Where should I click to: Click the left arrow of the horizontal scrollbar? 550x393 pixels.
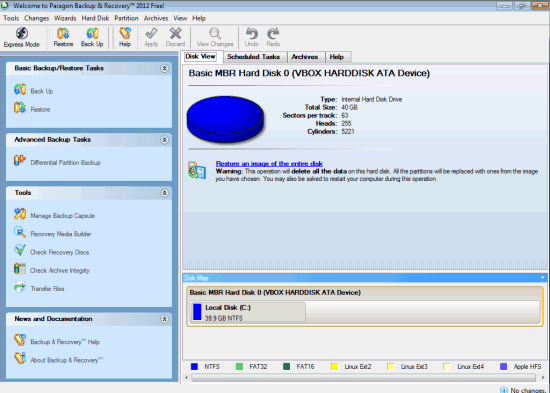tap(186, 378)
